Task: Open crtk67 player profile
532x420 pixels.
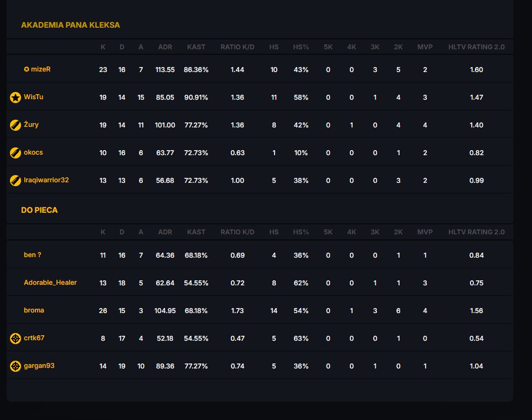Action: coord(34,338)
